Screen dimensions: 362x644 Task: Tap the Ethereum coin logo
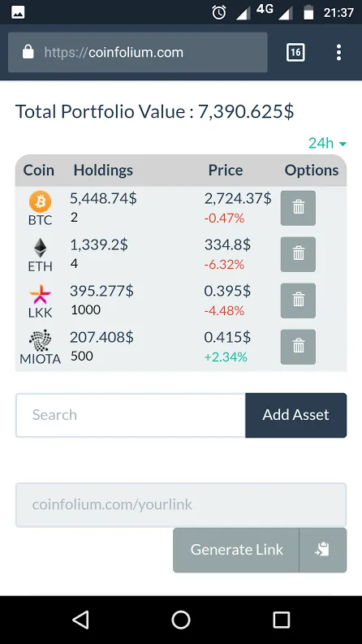(41, 248)
